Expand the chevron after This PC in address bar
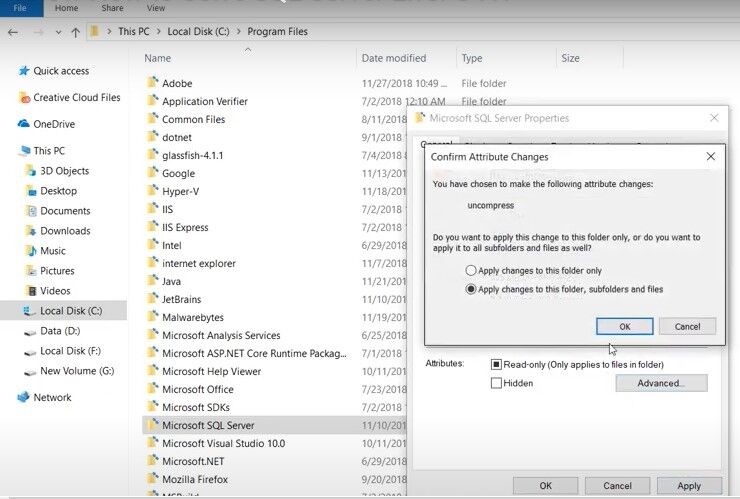The image size is (740, 499). [x=159, y=32]
